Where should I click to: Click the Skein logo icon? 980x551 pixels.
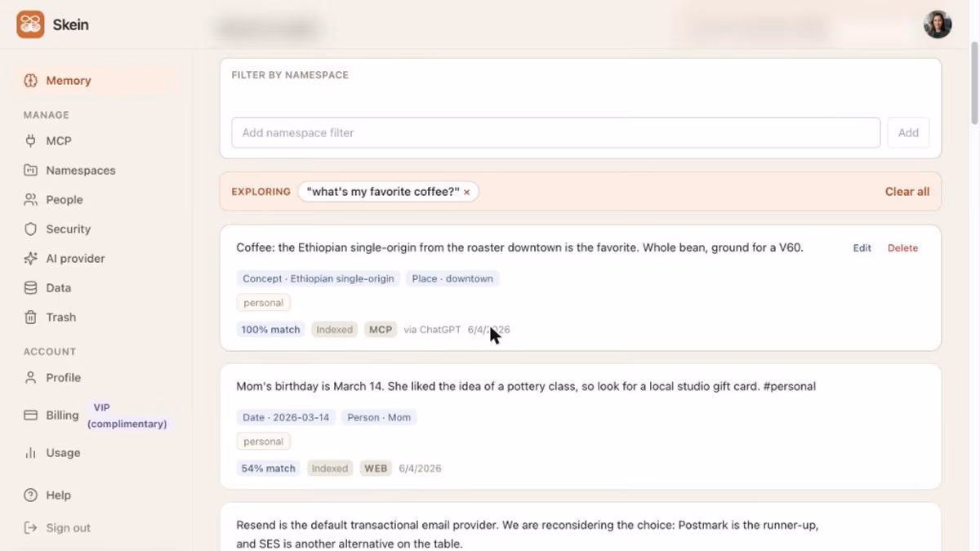[30, 24]
